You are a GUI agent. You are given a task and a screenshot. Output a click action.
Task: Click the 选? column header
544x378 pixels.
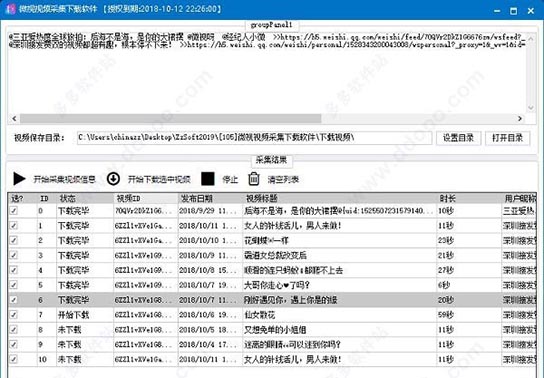pyautogui.click(x=22, y=198)
